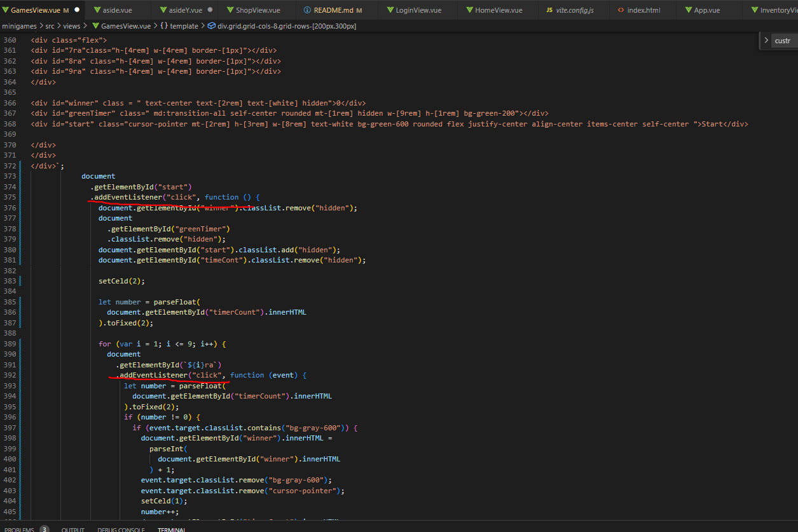Click the >Start</div> text on line 368
Image resolution: width=798 pixels, height=532 pixels.
[722, 124]
